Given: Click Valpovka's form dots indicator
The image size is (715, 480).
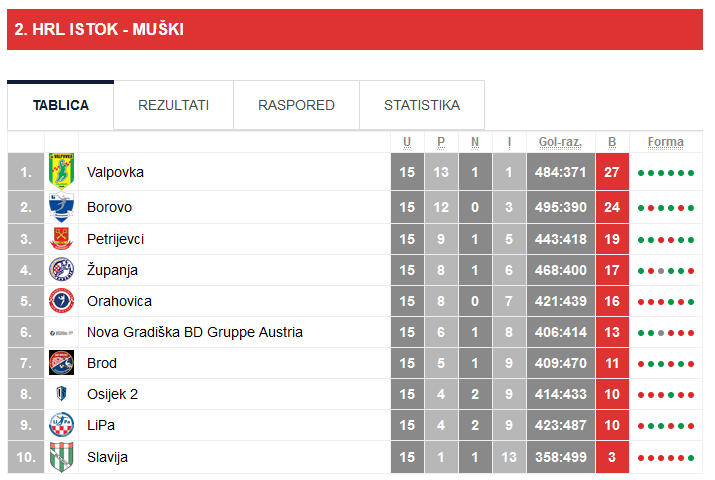Looking at the screenshot, I should tap(665, 173).
